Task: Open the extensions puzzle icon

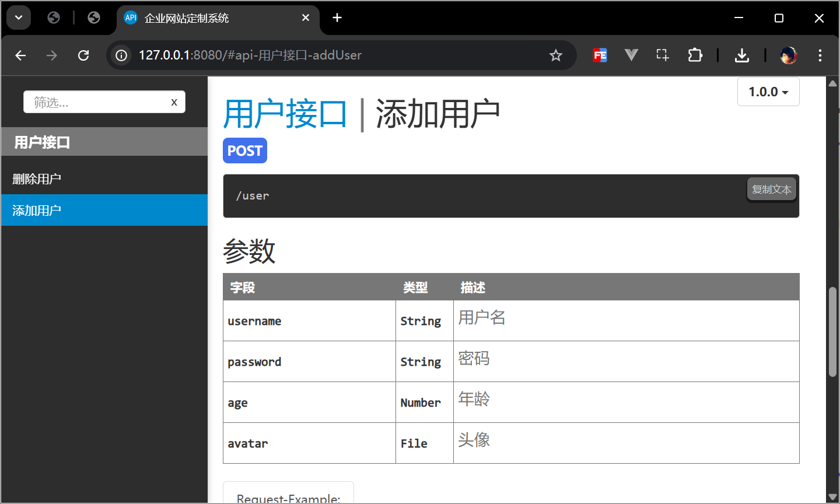Action: point(695,55)
